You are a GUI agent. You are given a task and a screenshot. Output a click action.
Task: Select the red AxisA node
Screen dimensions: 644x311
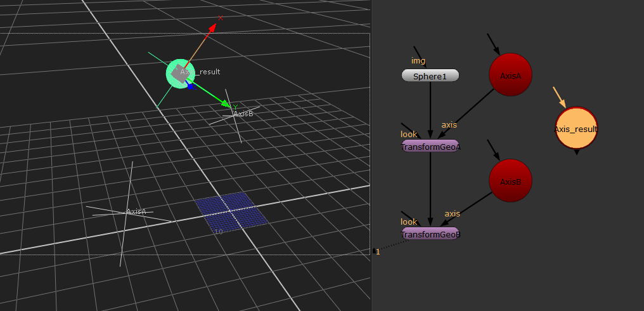coord(510,76)
